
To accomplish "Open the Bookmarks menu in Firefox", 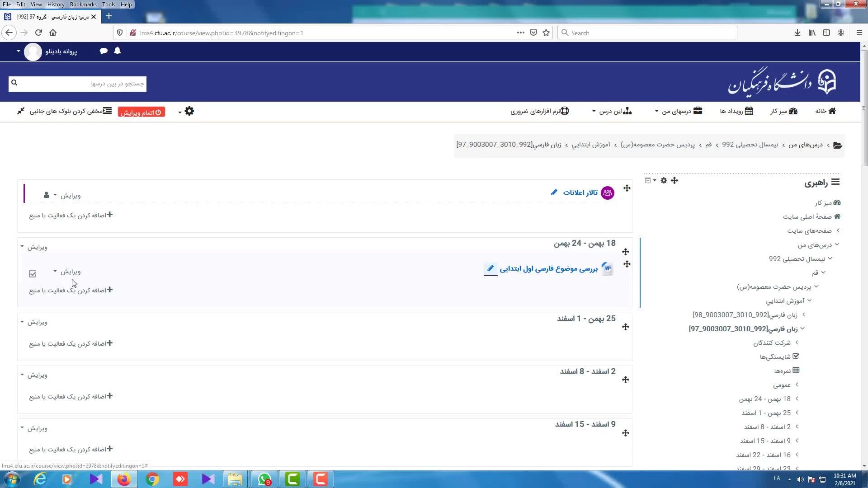I will tap(83, 5).
